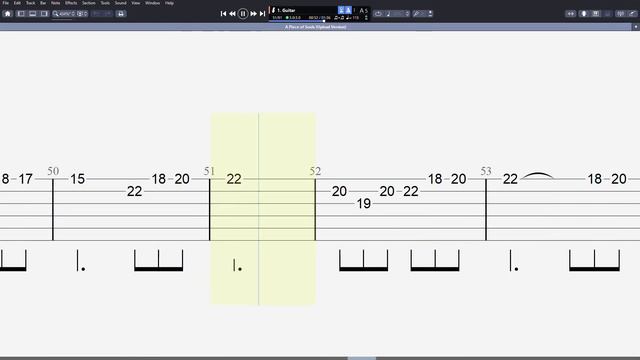Click bar number 50 label
This screenshot has height=360, width=640.
tap(53, 171)
